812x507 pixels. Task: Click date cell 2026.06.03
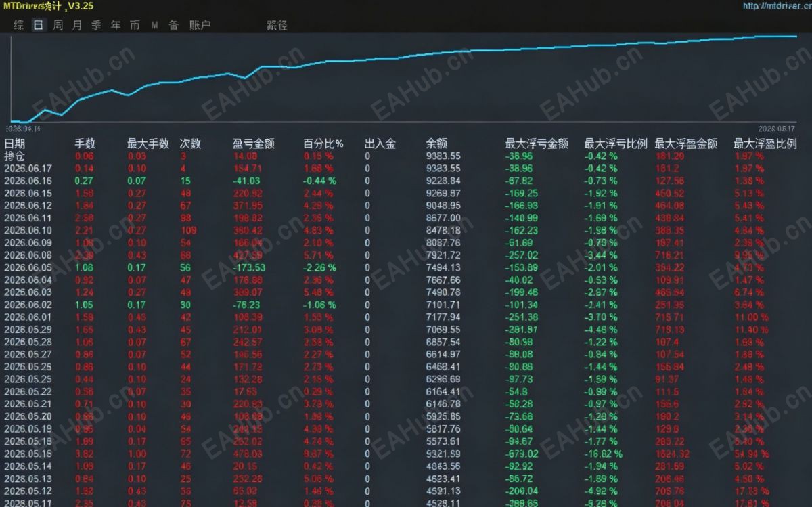28,292
